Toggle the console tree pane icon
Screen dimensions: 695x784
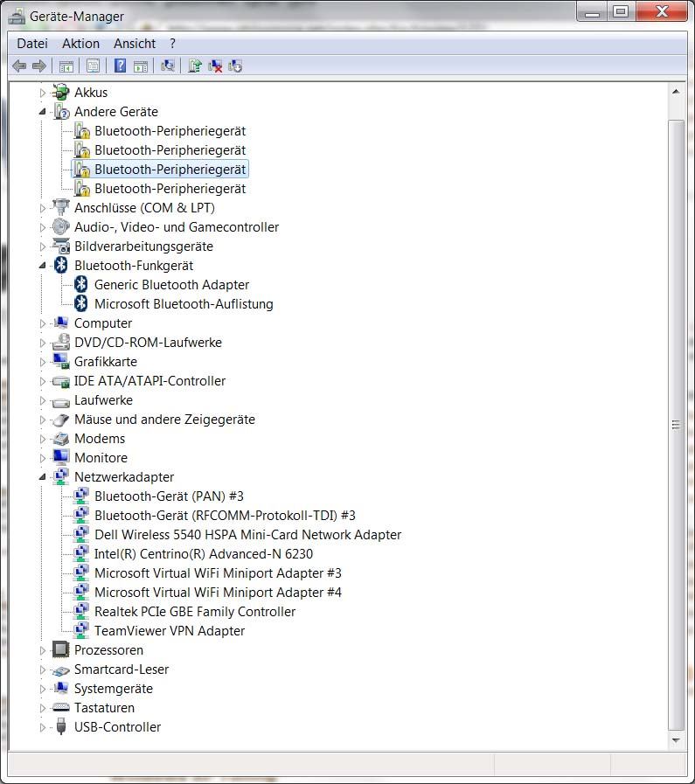[x=66, y=66]
